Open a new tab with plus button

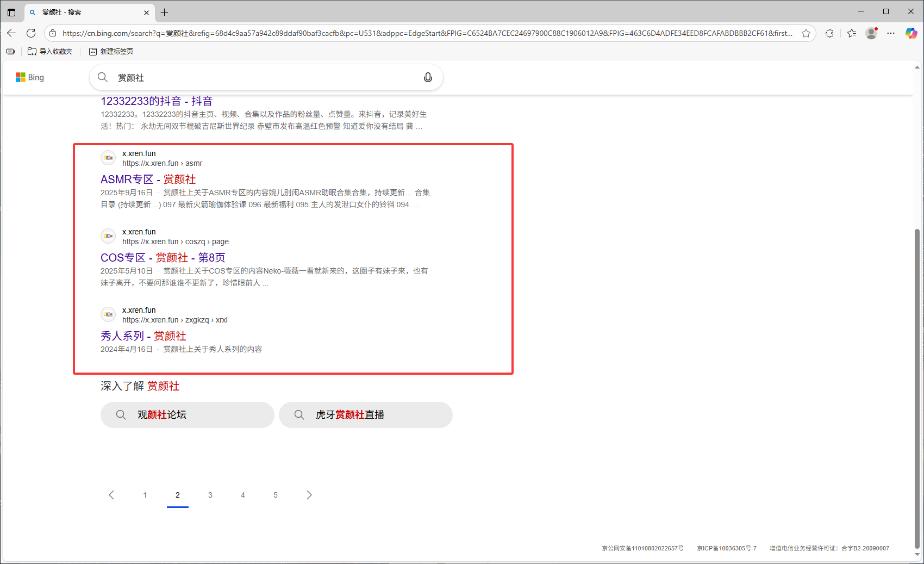pyautogui.click(x=165, y=12)
